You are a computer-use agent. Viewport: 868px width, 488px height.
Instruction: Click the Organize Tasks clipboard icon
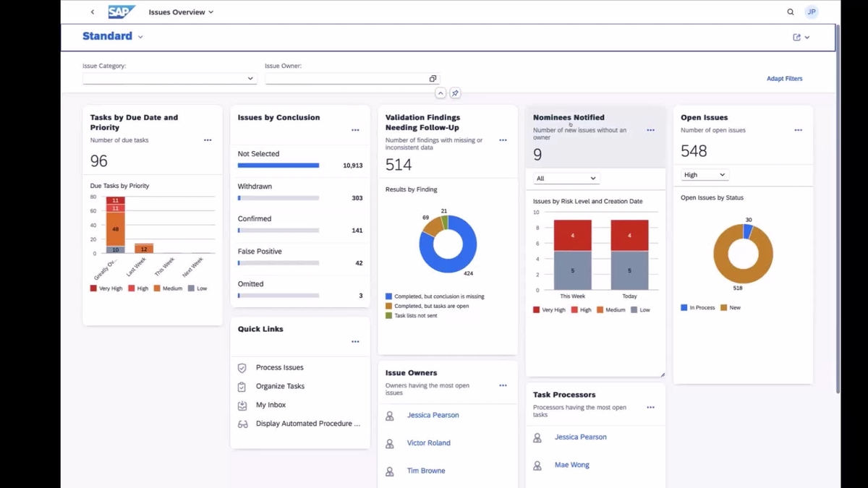[x=242, y=387]
